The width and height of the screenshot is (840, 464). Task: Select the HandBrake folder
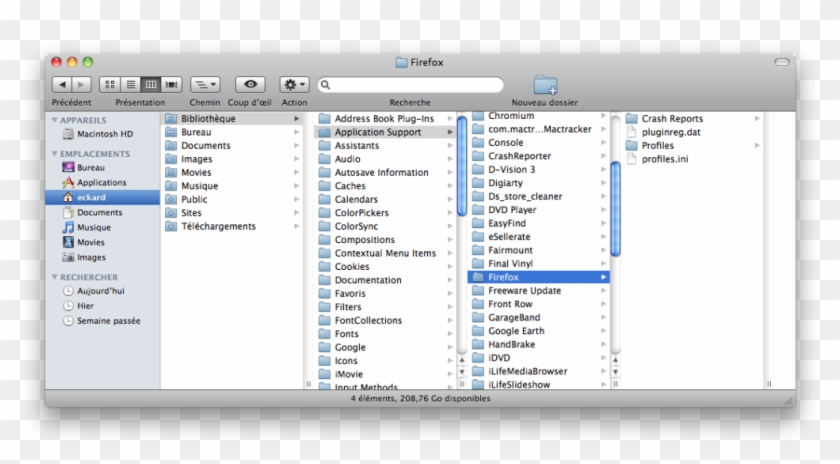(x=538, y=344)
